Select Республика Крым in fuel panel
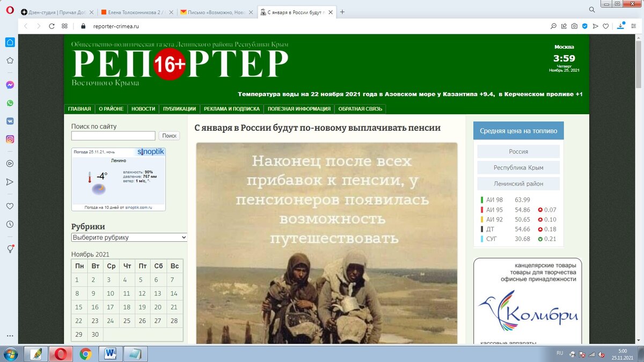 [x=518, y=167]
